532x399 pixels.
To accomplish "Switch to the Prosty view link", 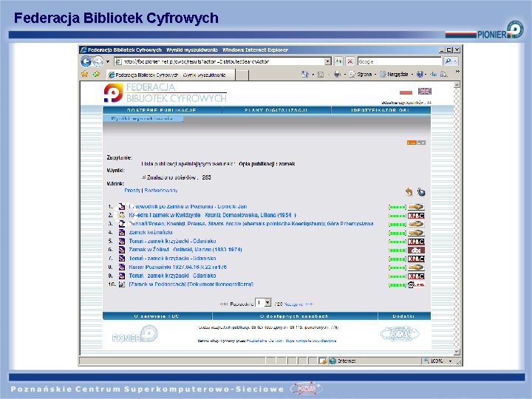I will coord(132,191).
